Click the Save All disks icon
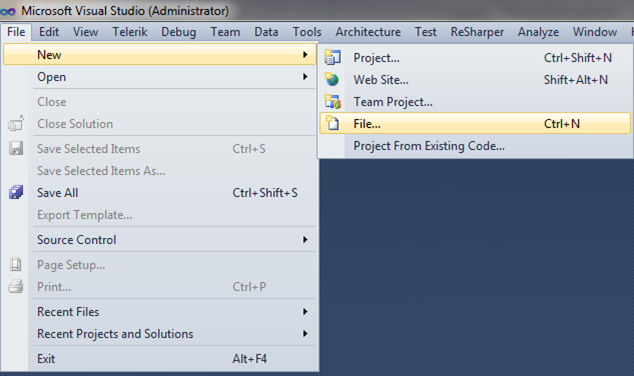The image size is (634, 376). point(16,192)
